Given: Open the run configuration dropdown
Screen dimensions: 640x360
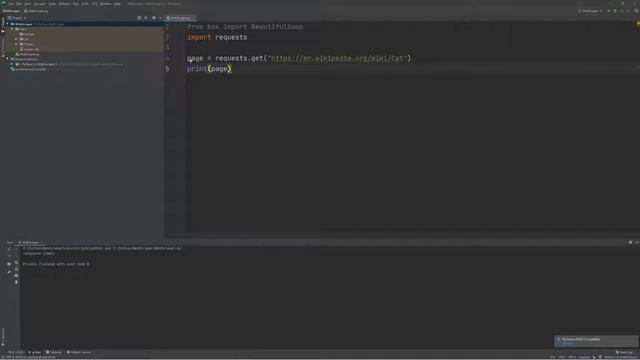Looking at the screenshot, I should tap(591, 11).
